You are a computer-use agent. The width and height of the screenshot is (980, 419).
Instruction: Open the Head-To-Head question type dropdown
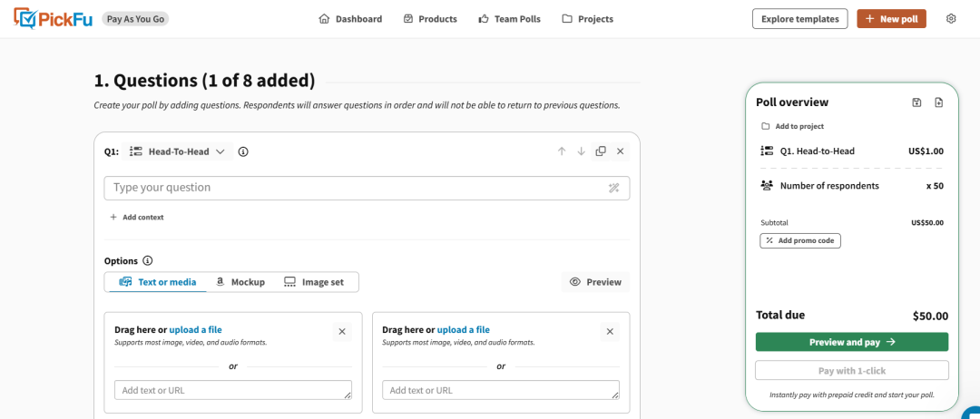[x=178, y=151]
